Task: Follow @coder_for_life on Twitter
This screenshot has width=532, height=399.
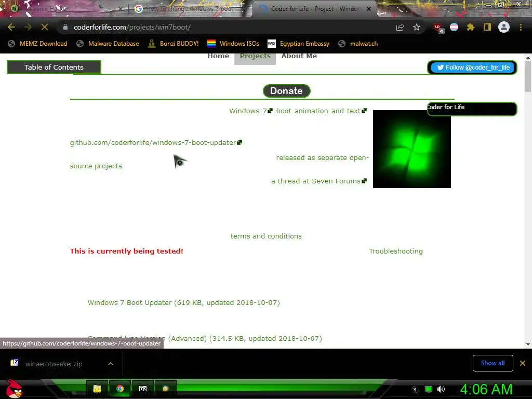Action: [473, 68]
